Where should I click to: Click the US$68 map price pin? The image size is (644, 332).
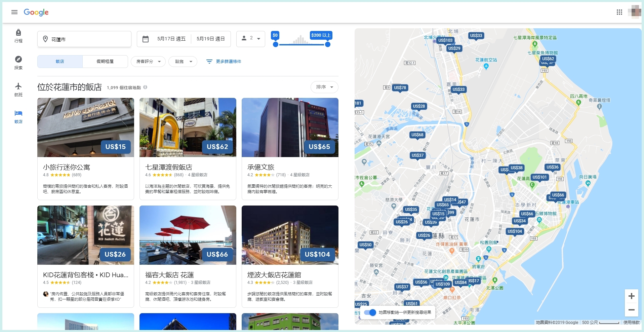coord(417,135)
